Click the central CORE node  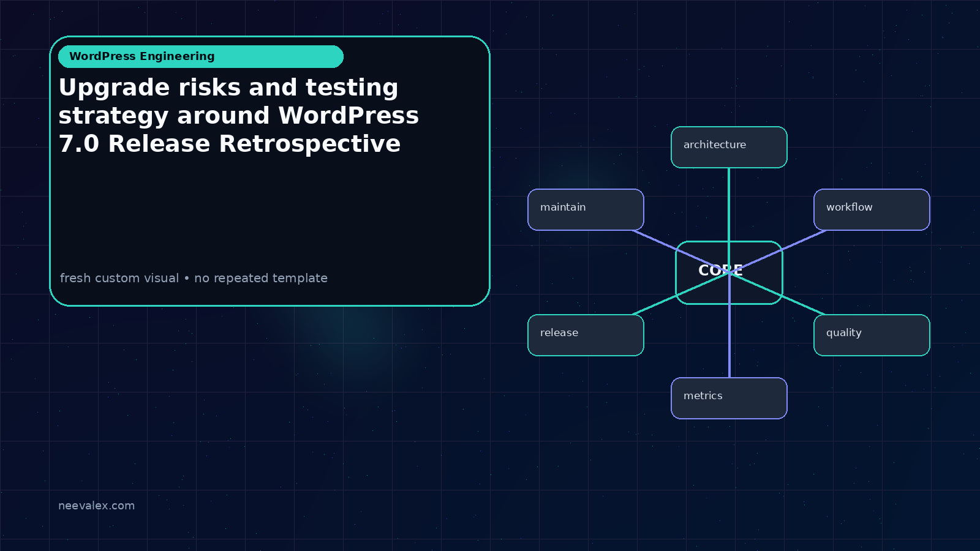point(729,272)
